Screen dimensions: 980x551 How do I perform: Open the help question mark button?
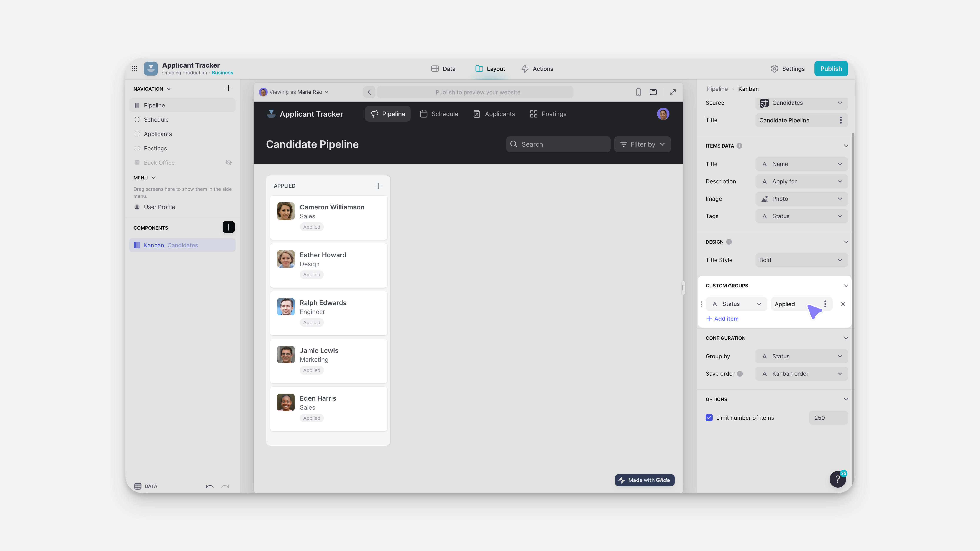click(837, 479)
